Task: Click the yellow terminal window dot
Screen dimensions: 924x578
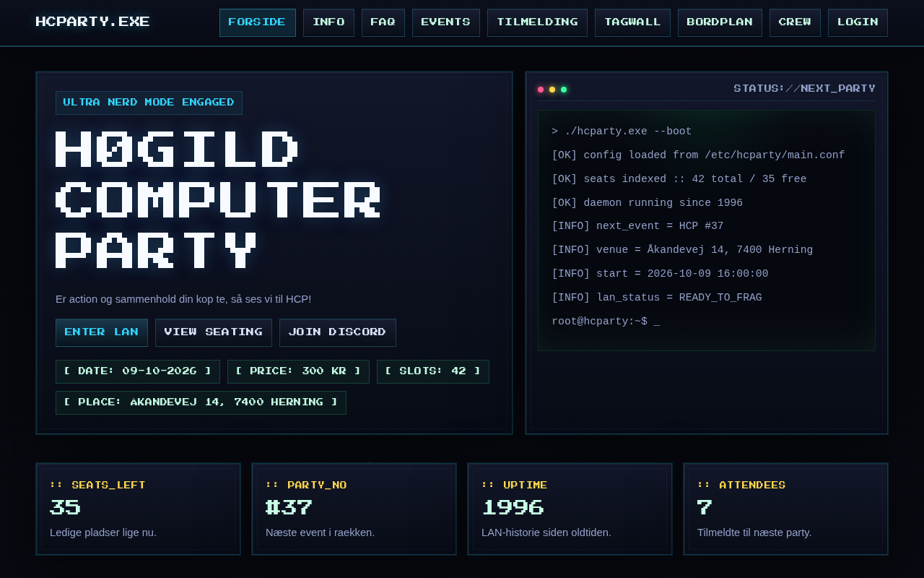Action: click(552, 90)
